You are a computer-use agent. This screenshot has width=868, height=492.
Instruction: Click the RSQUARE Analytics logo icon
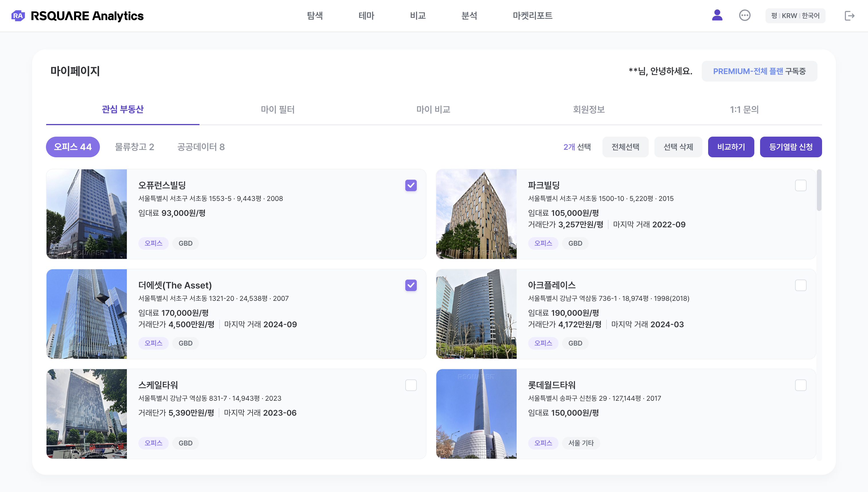tap(18, 16)
